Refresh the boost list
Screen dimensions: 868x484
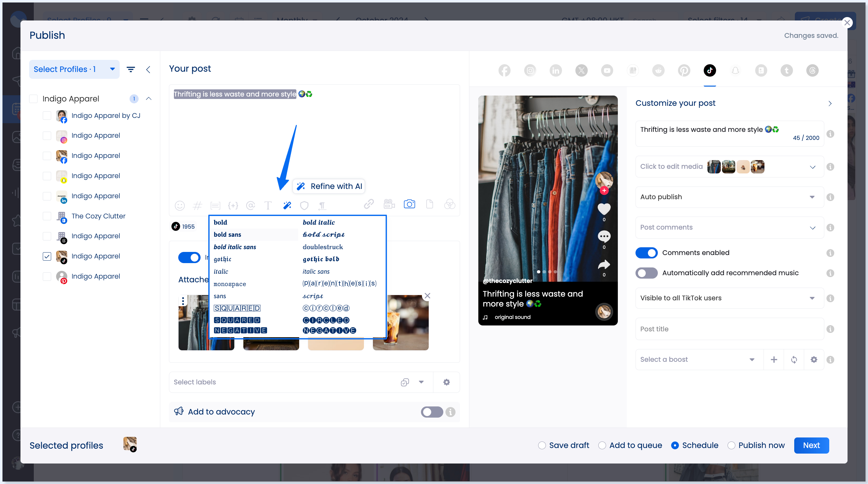(x=794, y=360)
